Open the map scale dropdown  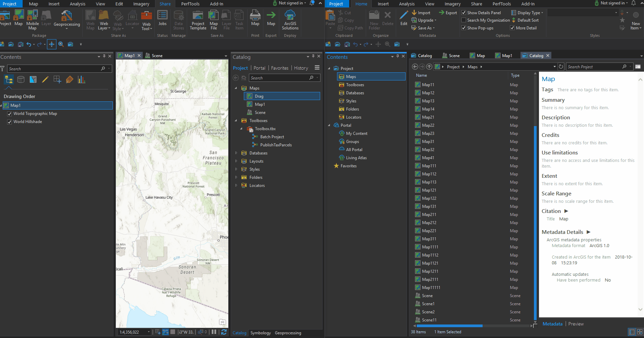click(149, 332)
